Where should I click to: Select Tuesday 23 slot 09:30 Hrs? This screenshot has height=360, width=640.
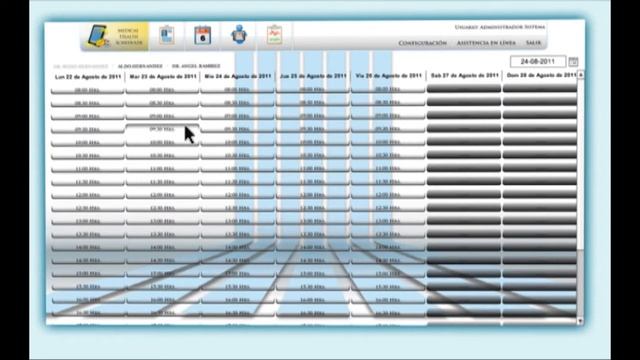coord(162,129)
